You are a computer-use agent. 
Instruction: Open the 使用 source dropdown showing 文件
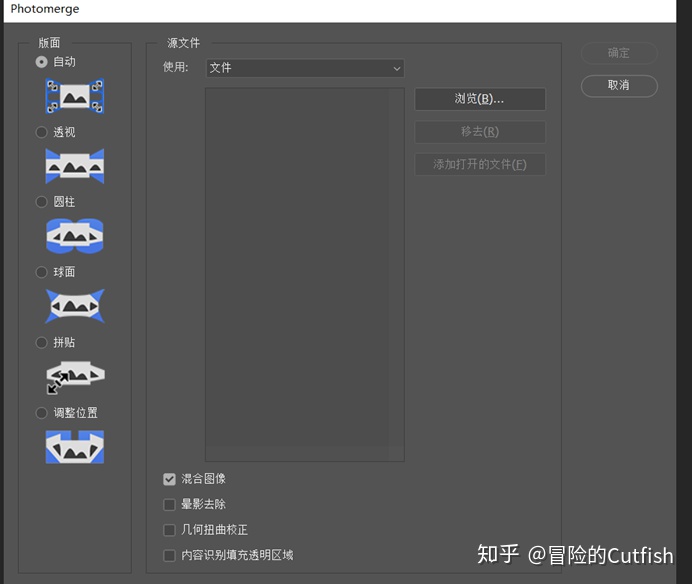[x=305, y=68]
